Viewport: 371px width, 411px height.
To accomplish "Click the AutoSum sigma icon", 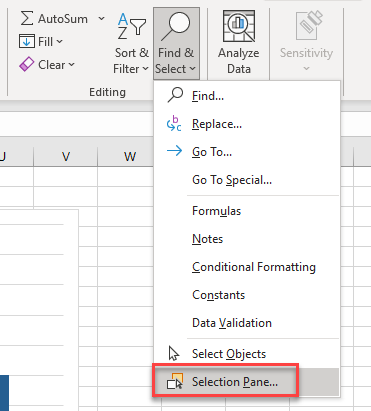I will [27, 18].
